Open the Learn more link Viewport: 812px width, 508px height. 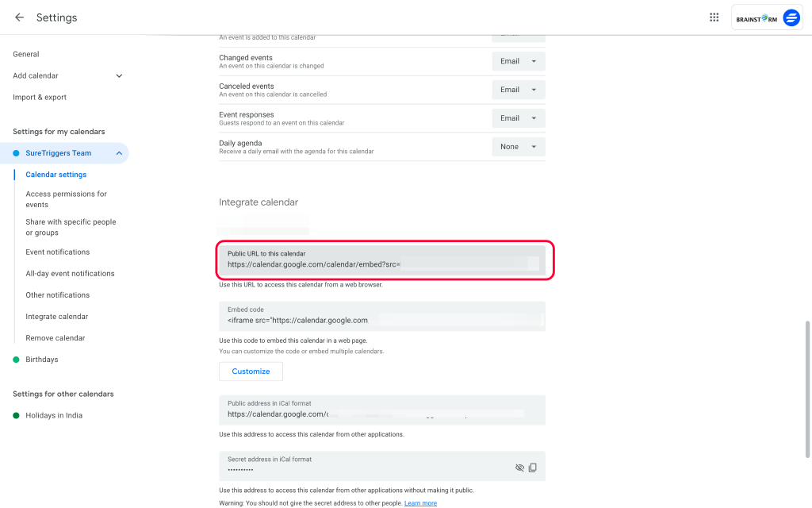pos(420,502)
